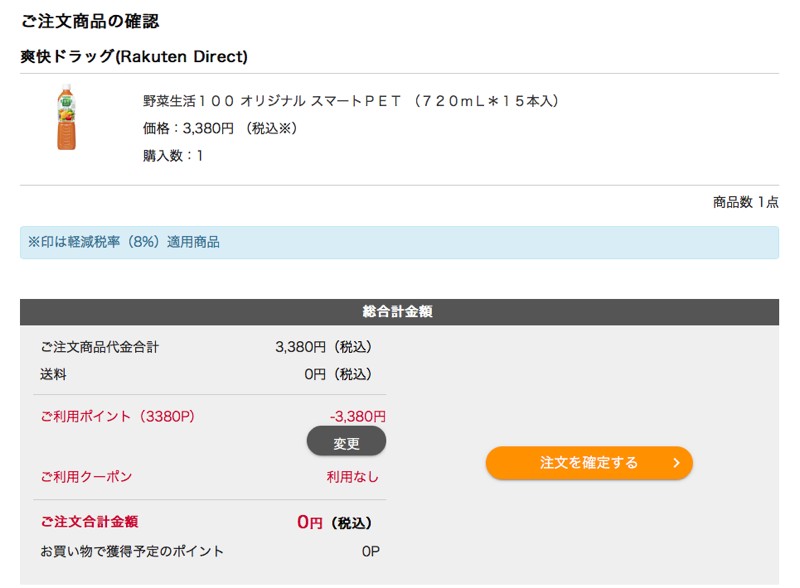Open the vegetable juice bottle thumbnail
This screenshot has height=588, width=800.
pos(66,117)
